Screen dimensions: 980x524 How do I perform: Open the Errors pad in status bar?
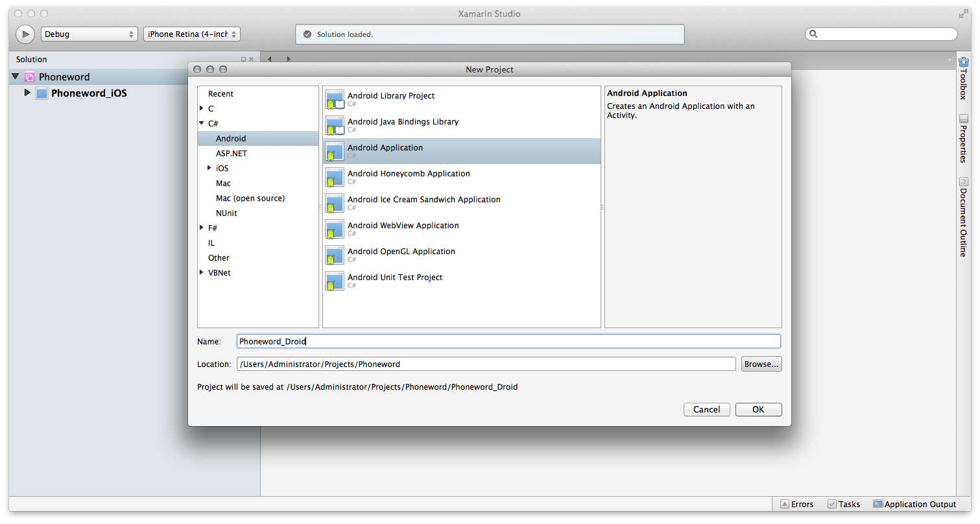click(796, 504)
